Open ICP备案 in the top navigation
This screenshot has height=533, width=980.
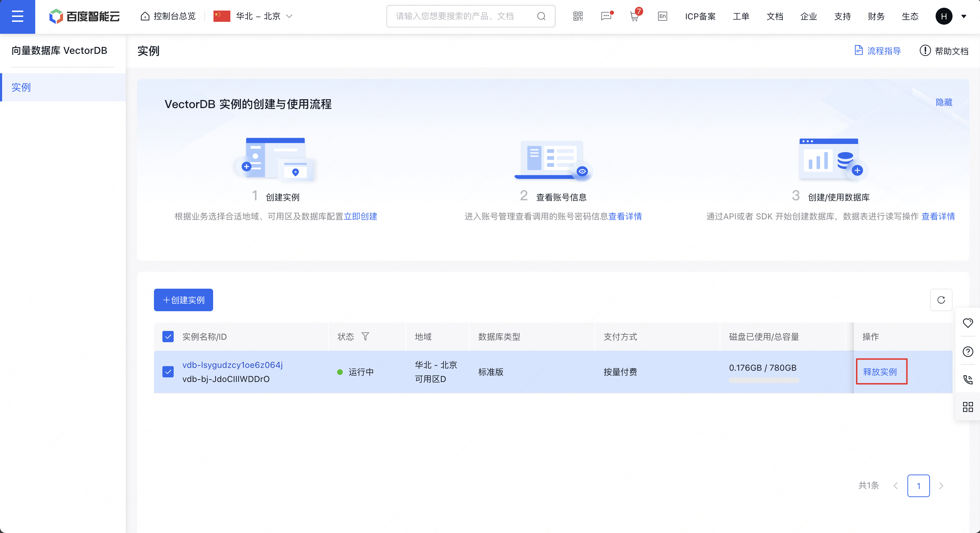point(700,16)
